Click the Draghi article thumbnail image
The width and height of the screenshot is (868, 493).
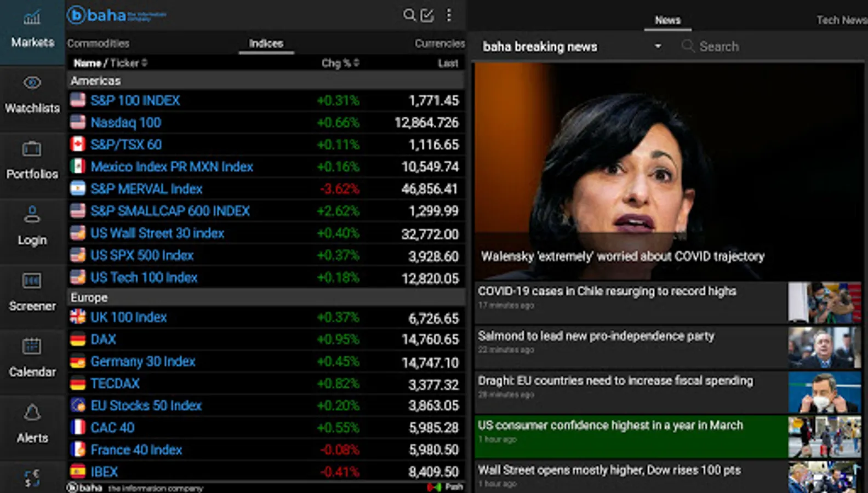(x=825, y=392)
